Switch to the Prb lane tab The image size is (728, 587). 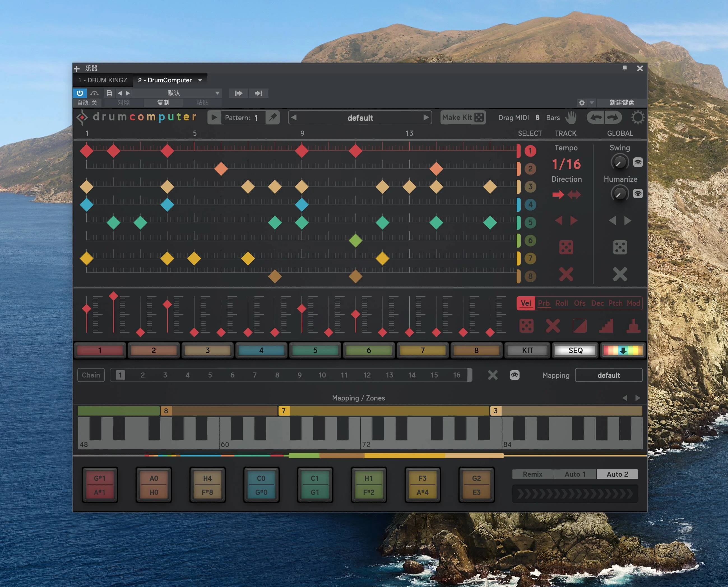click(x=544, y=303)
